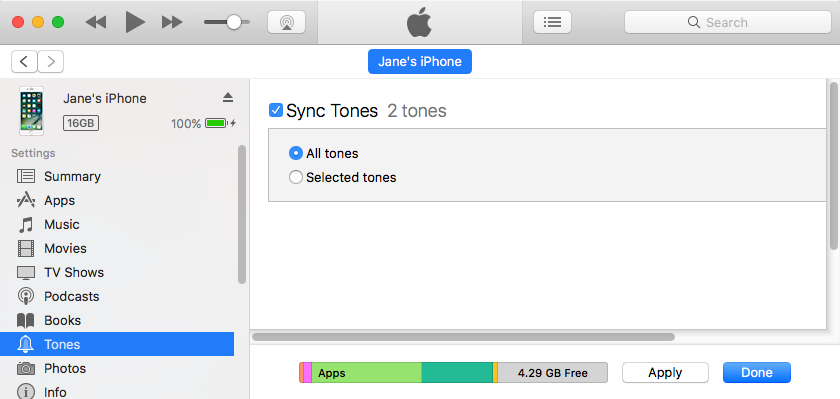Click the Summary list icon
Image resolution: width=840 pixels, height=399 pixels.
26,176
